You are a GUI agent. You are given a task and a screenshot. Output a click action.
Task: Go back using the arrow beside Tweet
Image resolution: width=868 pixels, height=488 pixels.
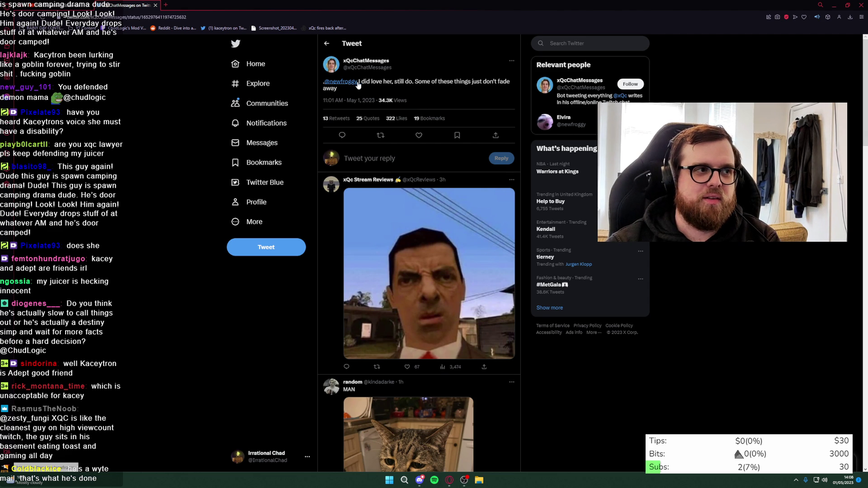(x=327, y=43)
